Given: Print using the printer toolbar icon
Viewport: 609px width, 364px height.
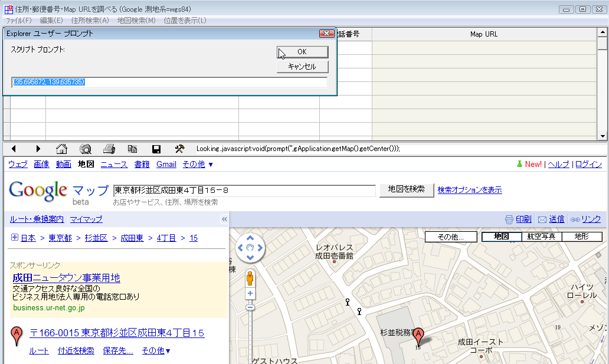Looking at the screenshot, I should pyautogui.click(x=109, y=149).
